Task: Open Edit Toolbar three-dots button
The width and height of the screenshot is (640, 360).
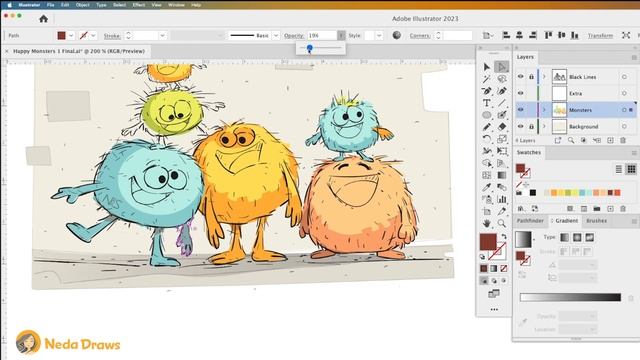Action: tap(494, 309)
